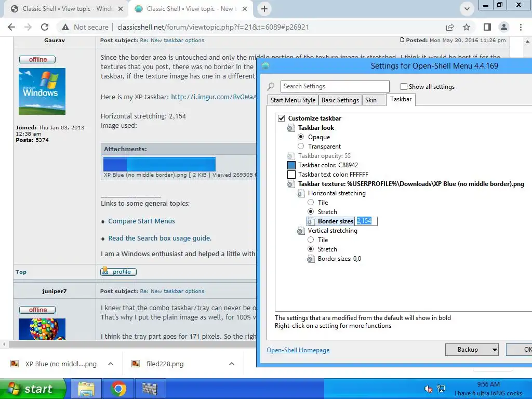Click the browser forward arrow
Image resolution: width=532 pixels, height=399 pixels.
point(28,27)
